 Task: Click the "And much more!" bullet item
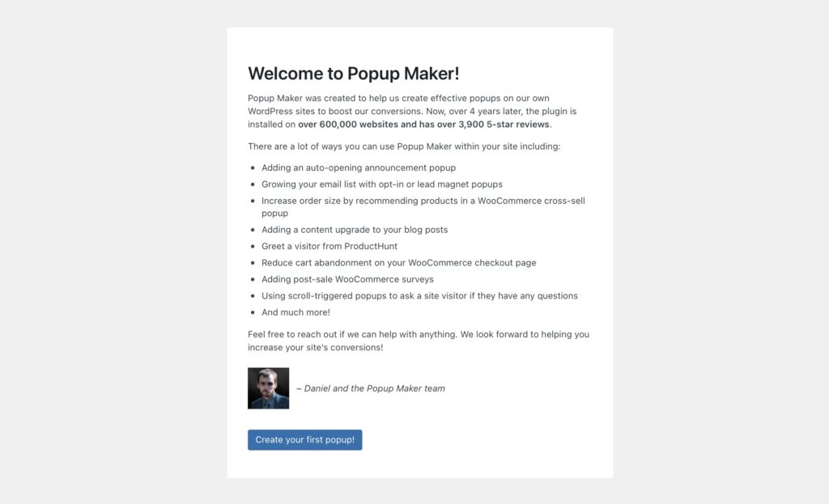295,312
